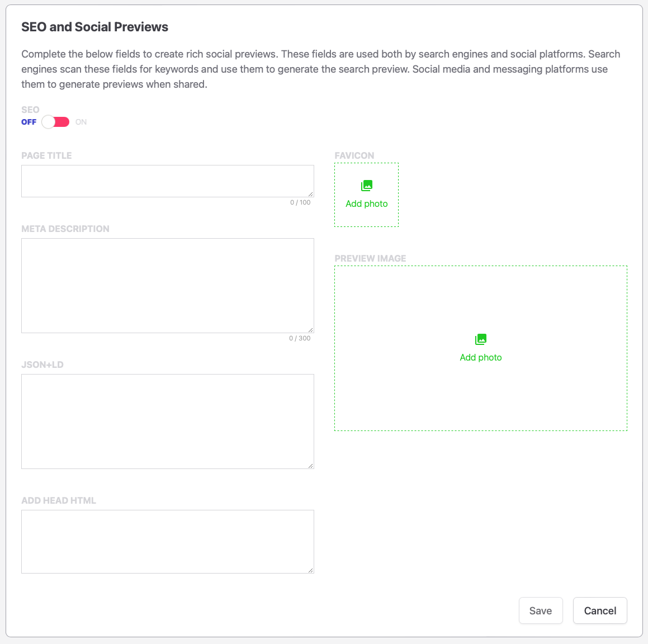648x644 pixels.
Task: Click the META DESCRIPTION field label
Action: coord(65,229)
